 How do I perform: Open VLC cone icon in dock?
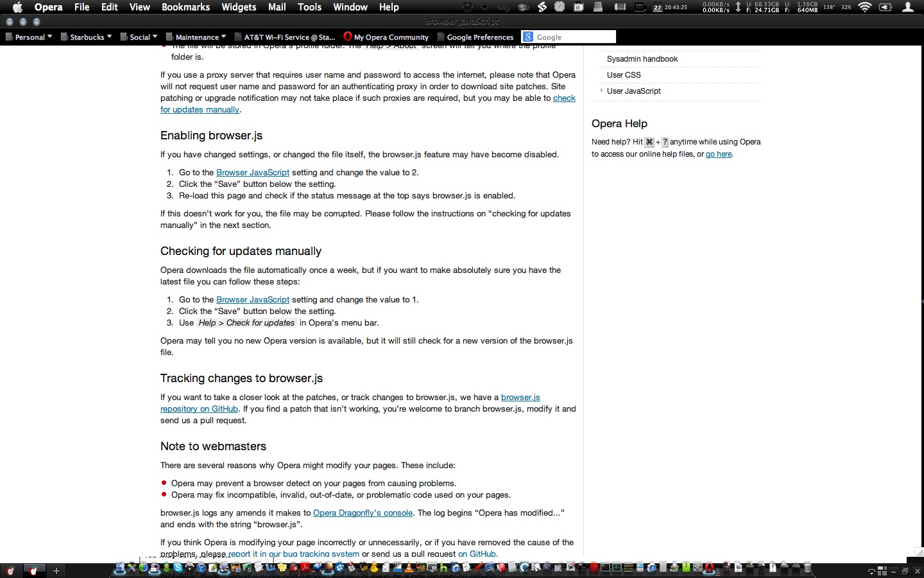408,567
